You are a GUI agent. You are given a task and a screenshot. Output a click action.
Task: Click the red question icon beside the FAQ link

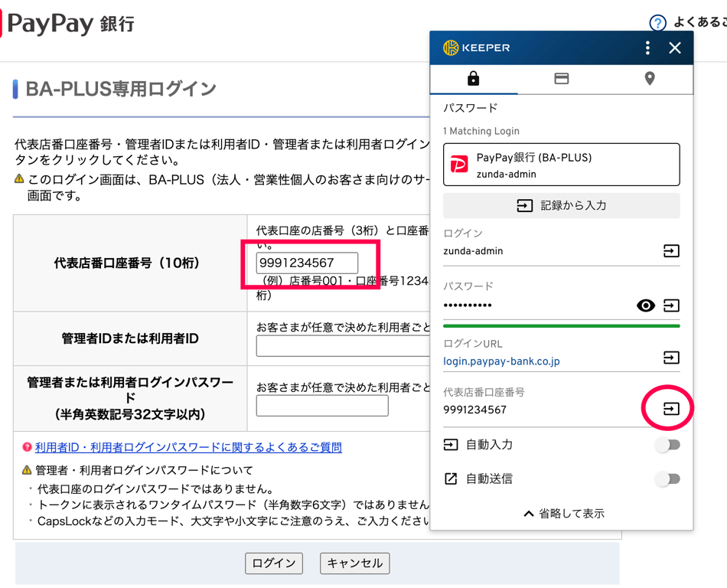click(27, 447)
